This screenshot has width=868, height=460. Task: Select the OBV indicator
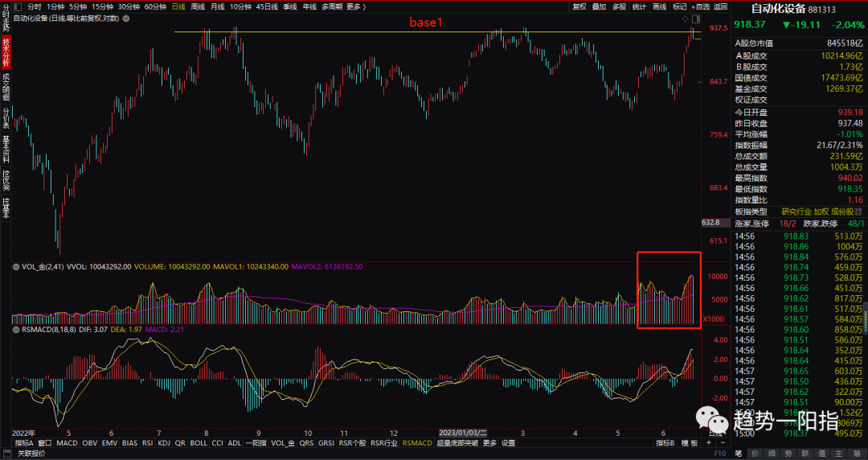90,443
